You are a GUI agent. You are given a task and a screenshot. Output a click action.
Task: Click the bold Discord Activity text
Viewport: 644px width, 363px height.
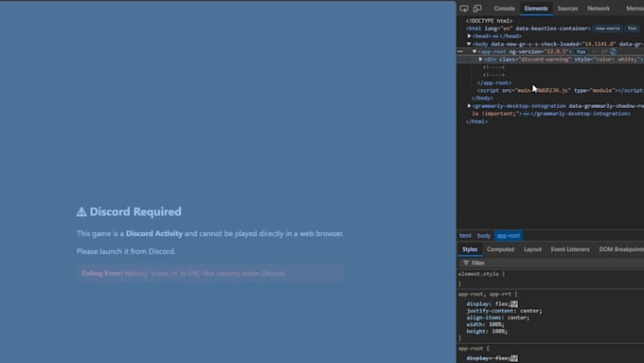[154, 233]
